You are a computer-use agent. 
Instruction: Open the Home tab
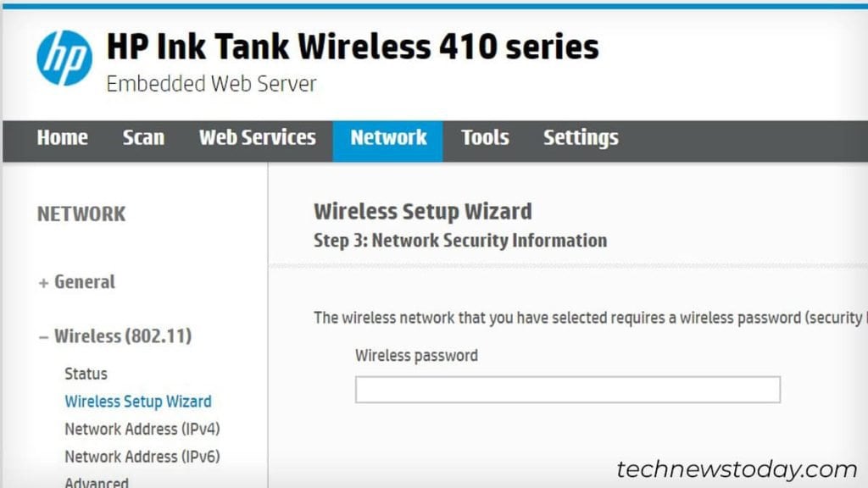[63, 138]
